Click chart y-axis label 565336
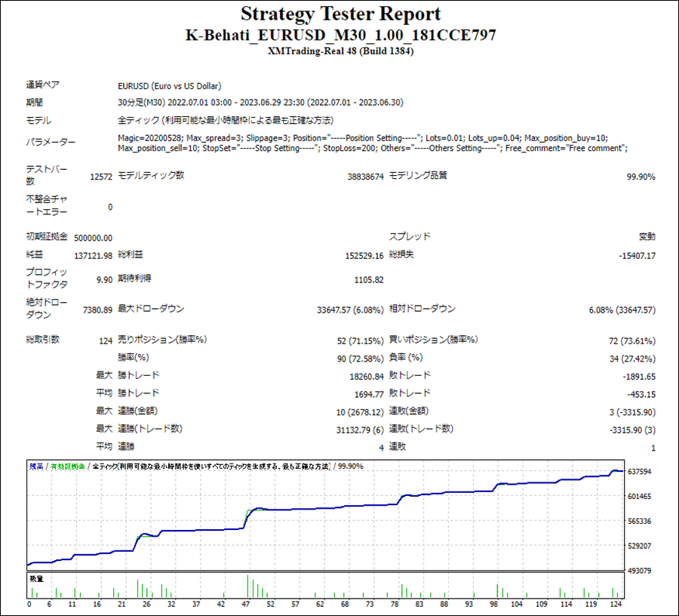The width and height of the screenshot is (679, 616). (639, 521)
